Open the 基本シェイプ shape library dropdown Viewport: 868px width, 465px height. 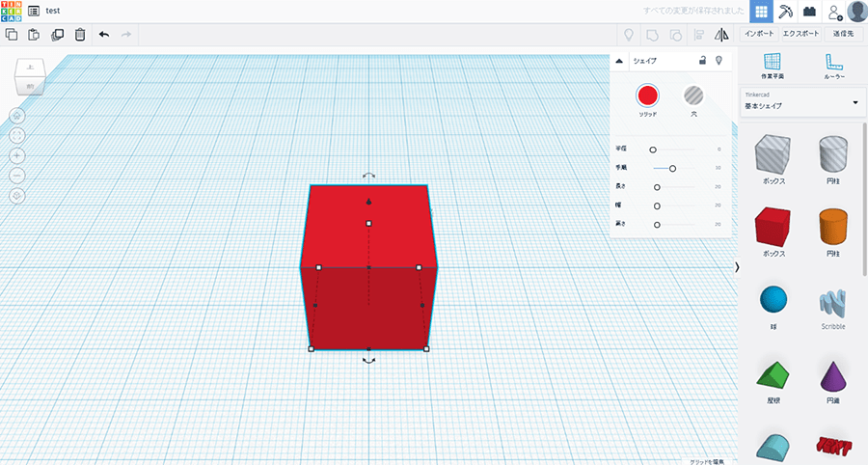point(801,101)
